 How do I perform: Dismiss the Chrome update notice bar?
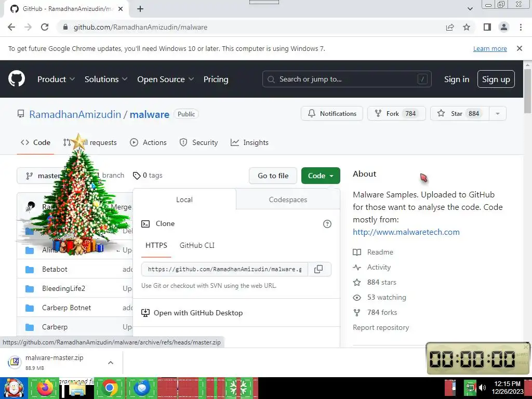520,48
